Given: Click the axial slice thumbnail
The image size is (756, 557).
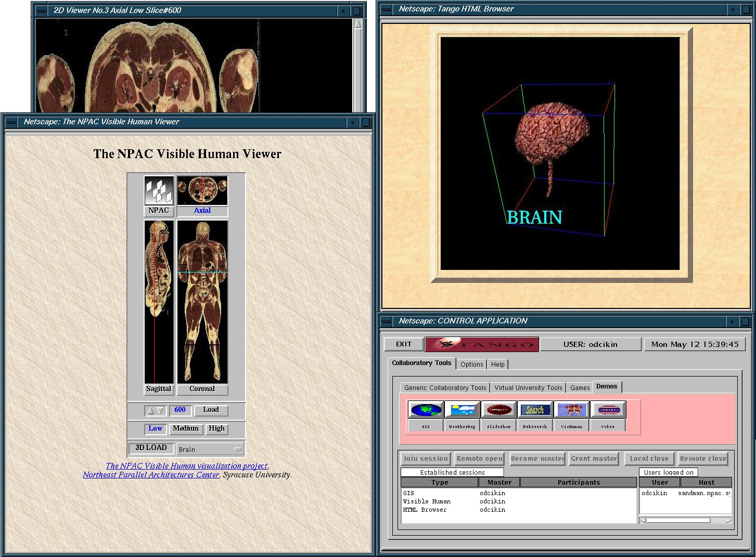Looking at the screenshot, I should (x=202, y=190).
